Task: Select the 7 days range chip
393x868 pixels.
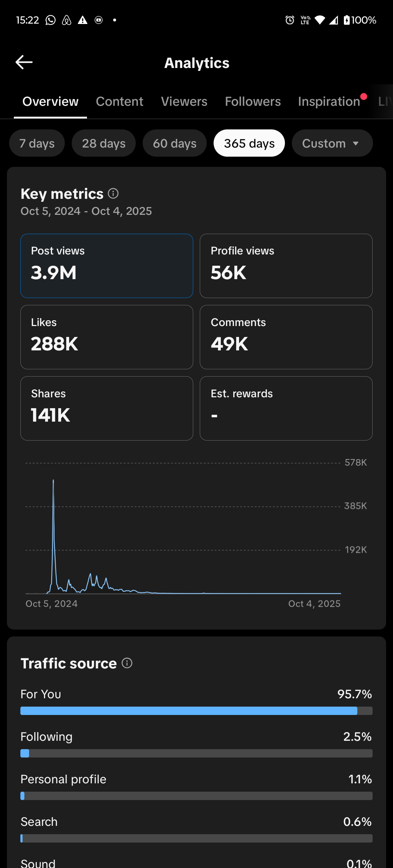Action: (x=37, y=143)
